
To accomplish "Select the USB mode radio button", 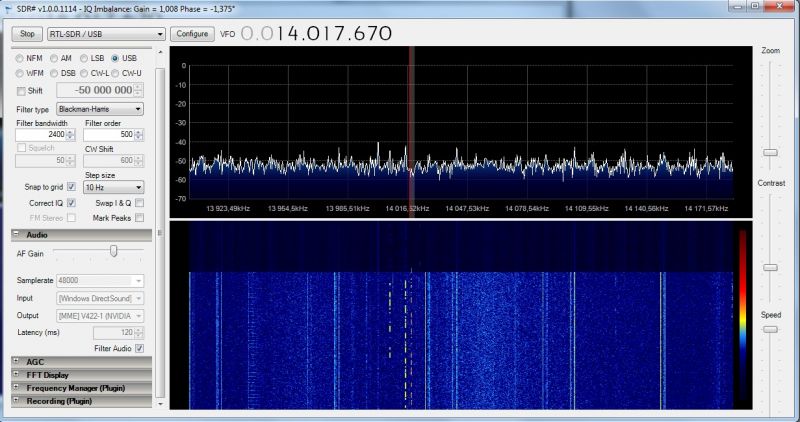I will [115, 58].
